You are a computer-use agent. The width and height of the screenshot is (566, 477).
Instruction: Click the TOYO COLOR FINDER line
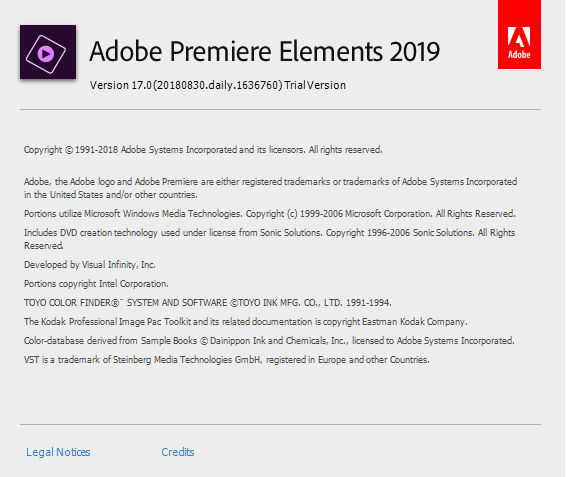point(208,303)
